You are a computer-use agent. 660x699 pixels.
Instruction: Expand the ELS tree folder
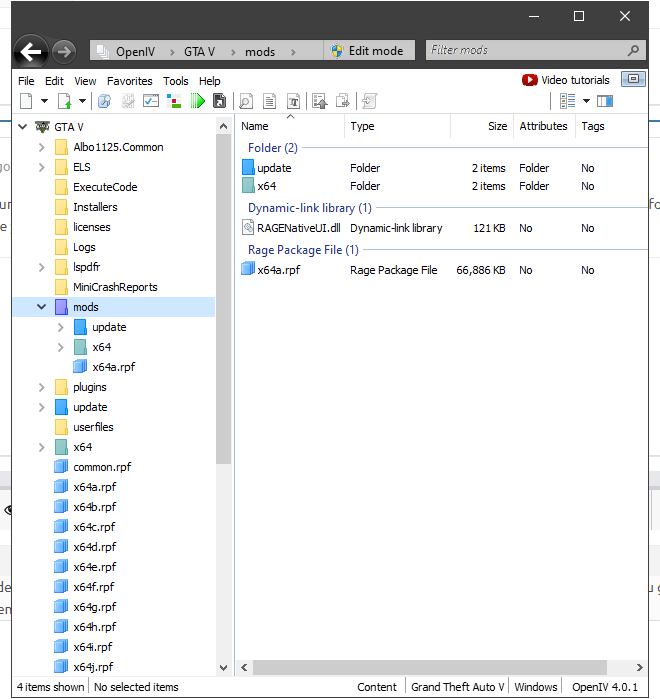coord(41,167)
